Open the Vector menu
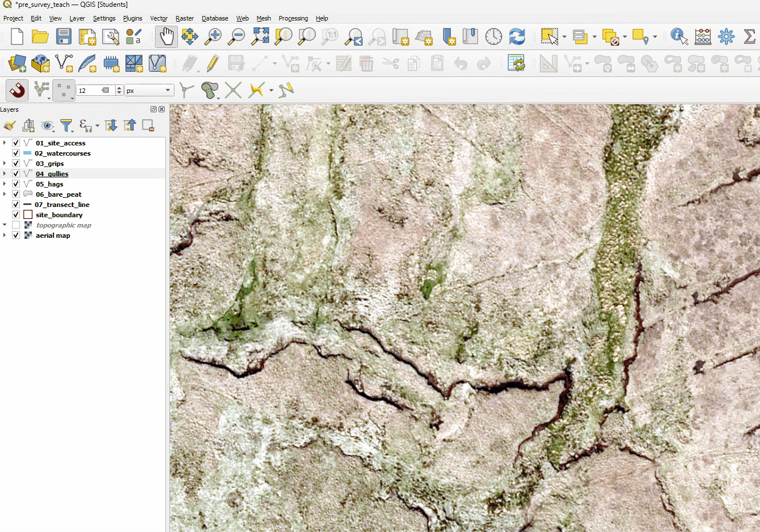Viewport: 760px width, 532px height. click(x=158, y=18)
